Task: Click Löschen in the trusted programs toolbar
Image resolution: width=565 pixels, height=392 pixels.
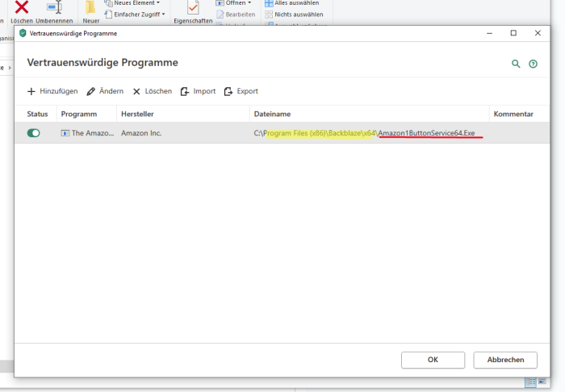Action: (153, 91)
